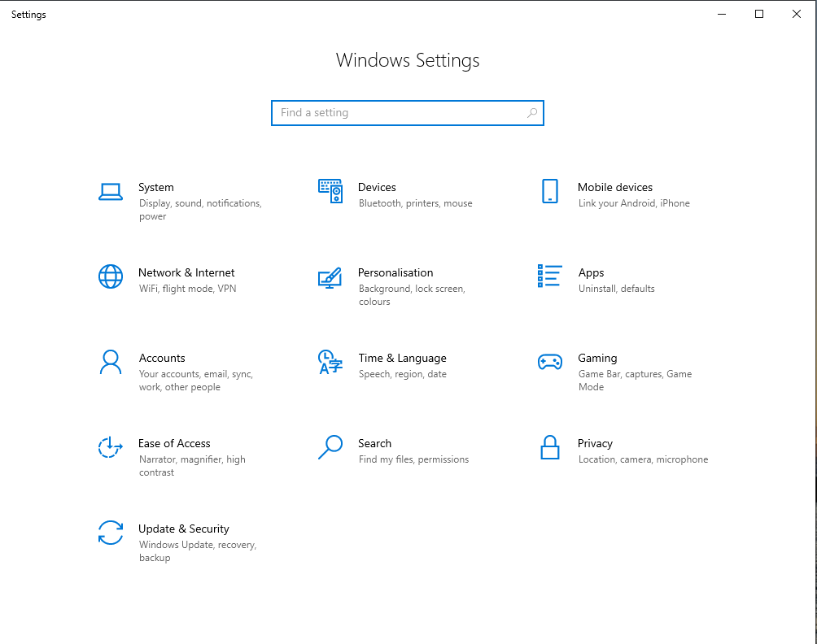This screenshot has height=644, width=817.
Task: Open Network & Internet globe icon
Action: (x=111, y=276)
